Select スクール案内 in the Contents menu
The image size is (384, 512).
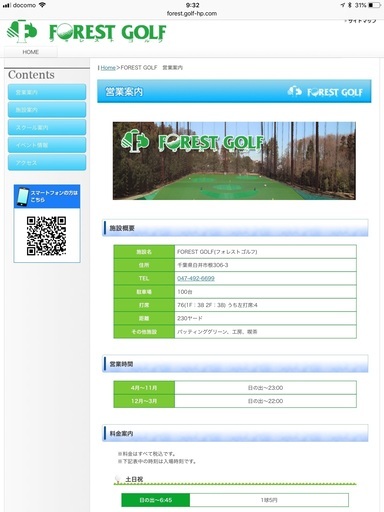coord(47,127)
